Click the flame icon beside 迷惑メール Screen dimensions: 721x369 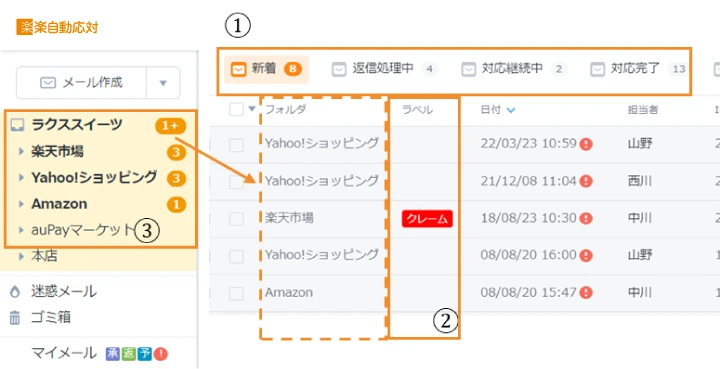16,291
